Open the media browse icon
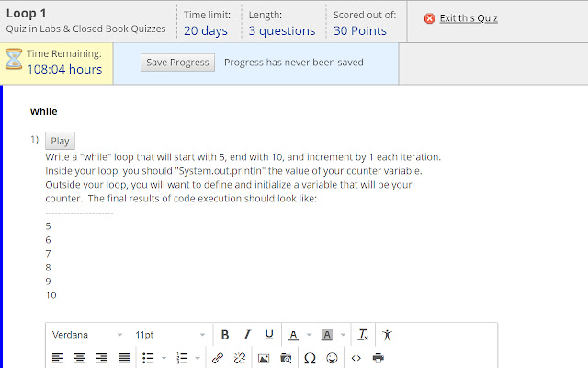 tap(286, 358)
